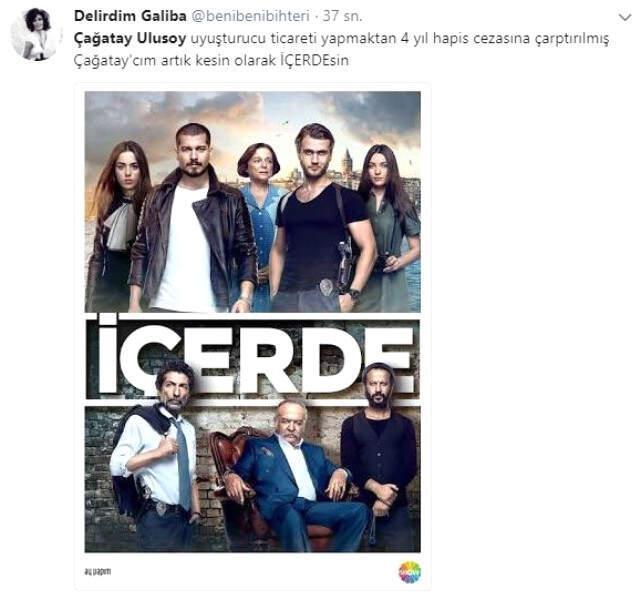Image resolution: width=640 pixels, height=597 pixels.
Task: Click Delirdim Galiba's profile avatar
Action: pos(36,34)
